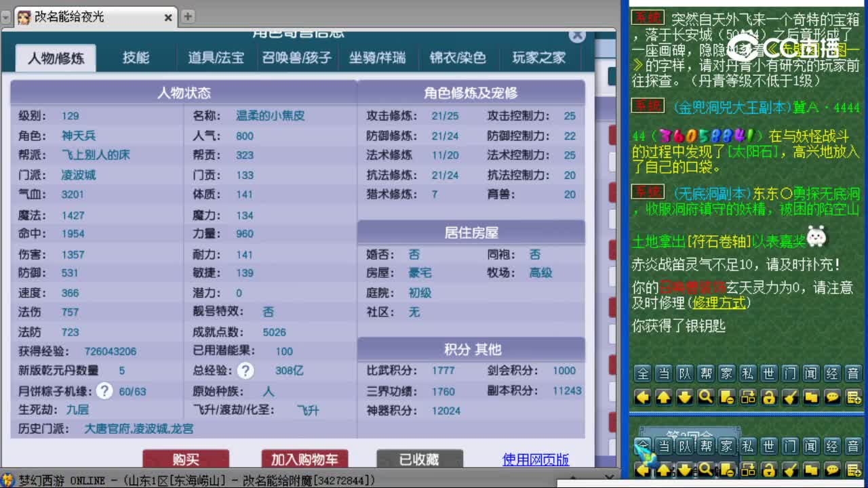Click the speech bubble icon in upper chat toolbar

tap(832, 396)
